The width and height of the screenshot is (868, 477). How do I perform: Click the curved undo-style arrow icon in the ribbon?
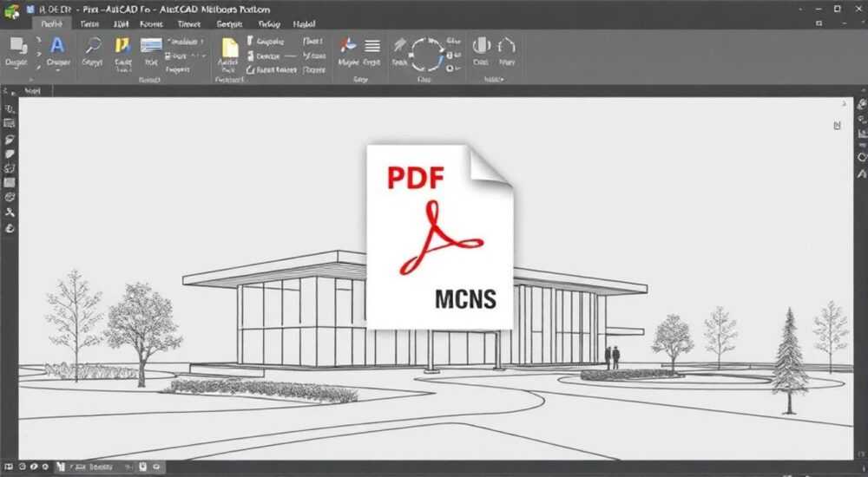coord(251,70)
